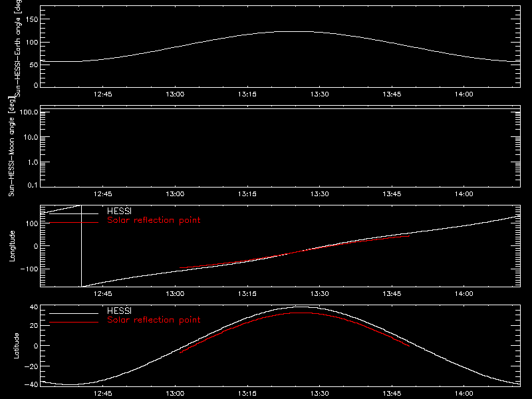Image resolution: width=532 pixels, height=399 pixels.
Task: Click the 1.0 tick label on Moon angle plot
Action: point(33,162)
